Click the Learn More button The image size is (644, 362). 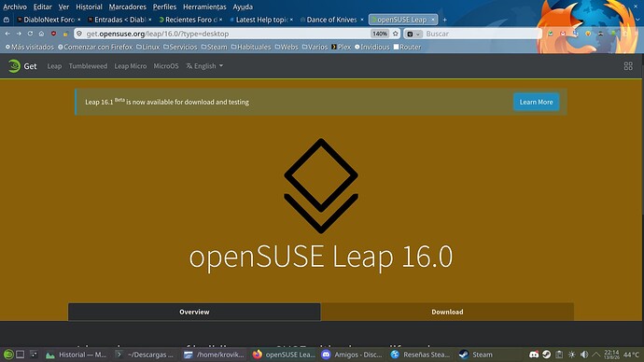click(x=536, y=102)
